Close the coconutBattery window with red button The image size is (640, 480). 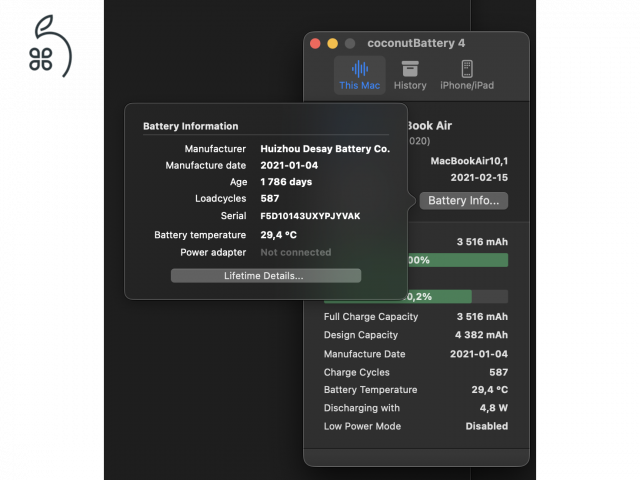pyautogui.click(x=315, y=43)
